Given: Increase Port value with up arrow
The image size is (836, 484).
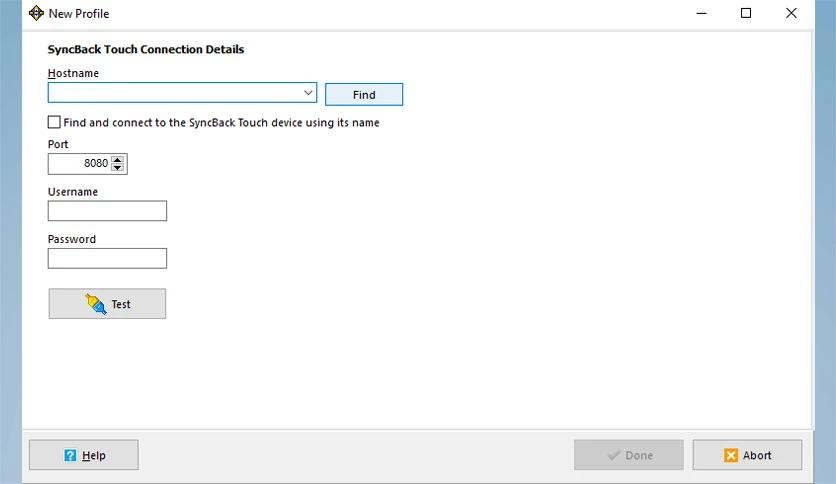Looking at the screenshot, I should click(x=118, y=159).
